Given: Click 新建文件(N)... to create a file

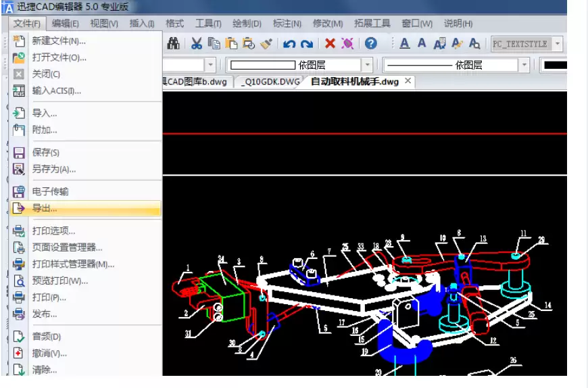Looking at the screenshot, I should tap(59, 41).
